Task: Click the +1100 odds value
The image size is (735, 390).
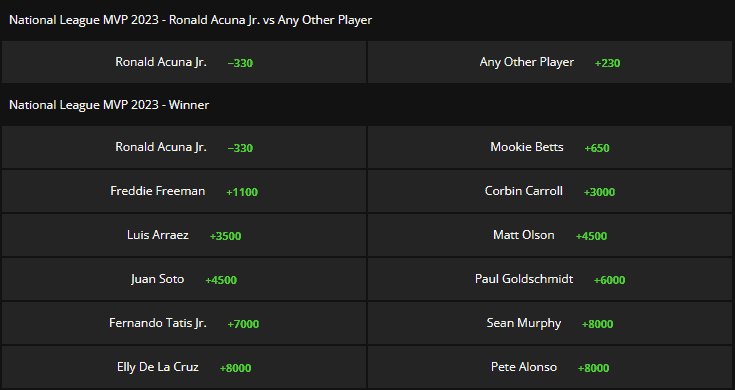Action: click(x=242, y=192)
